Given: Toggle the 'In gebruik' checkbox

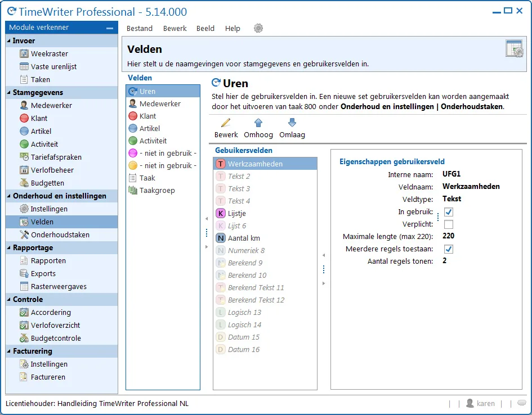Looking at the screenshot, I should point(449,212).
